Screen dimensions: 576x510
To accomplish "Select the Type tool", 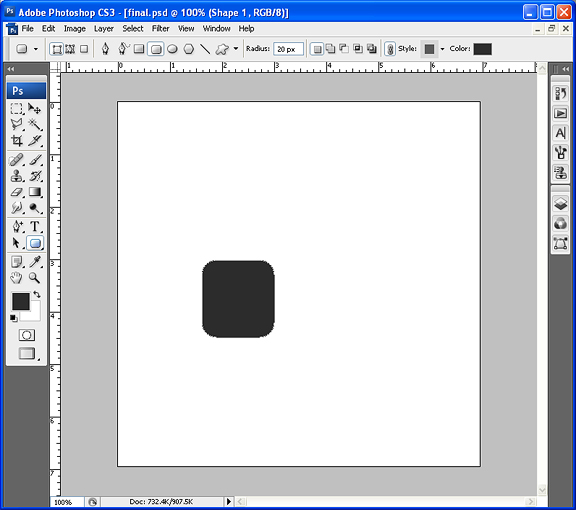I will (35, 226).
